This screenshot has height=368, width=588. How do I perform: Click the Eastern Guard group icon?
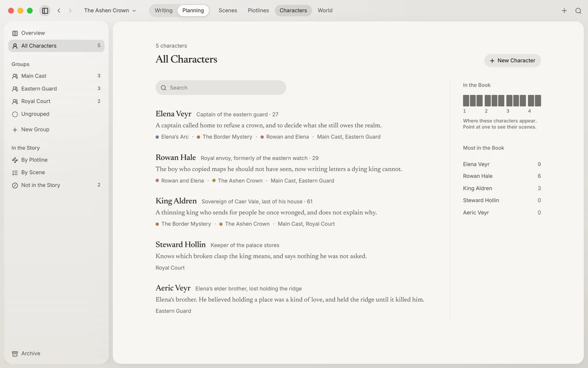(15, 89)
